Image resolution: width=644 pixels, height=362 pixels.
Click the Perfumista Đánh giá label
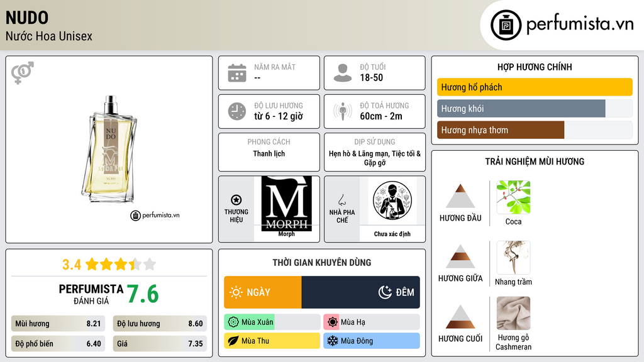pyautogui.click(x=91, y=294)
